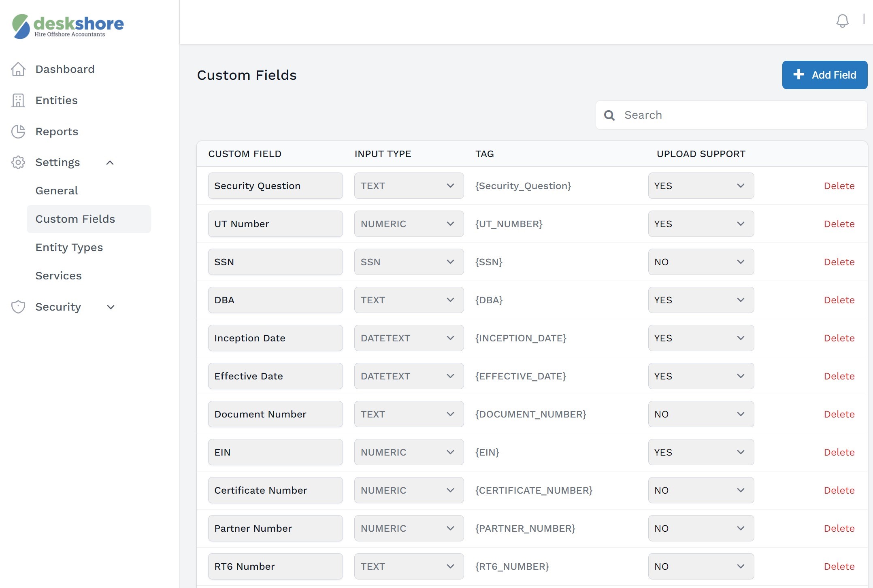Click the Add Field button
The width and height of the screenshot is (873, 588).
tap(824, 75)
